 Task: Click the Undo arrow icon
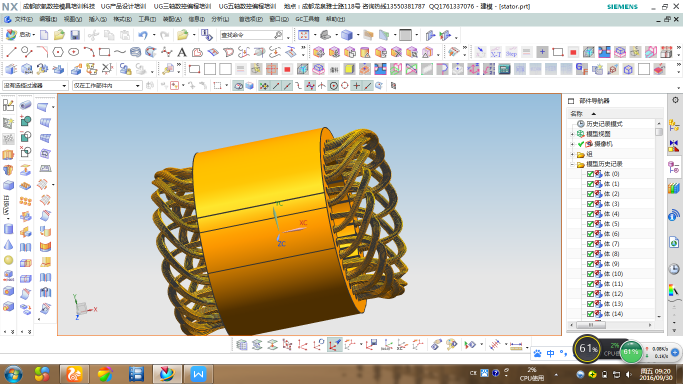[143, 35]
